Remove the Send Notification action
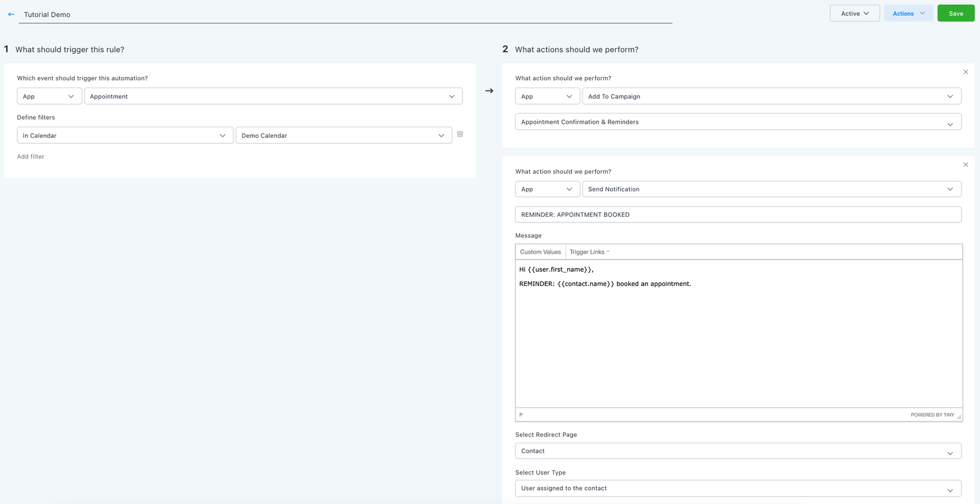This screenshot has width=980, height=504. pos(965,165)
